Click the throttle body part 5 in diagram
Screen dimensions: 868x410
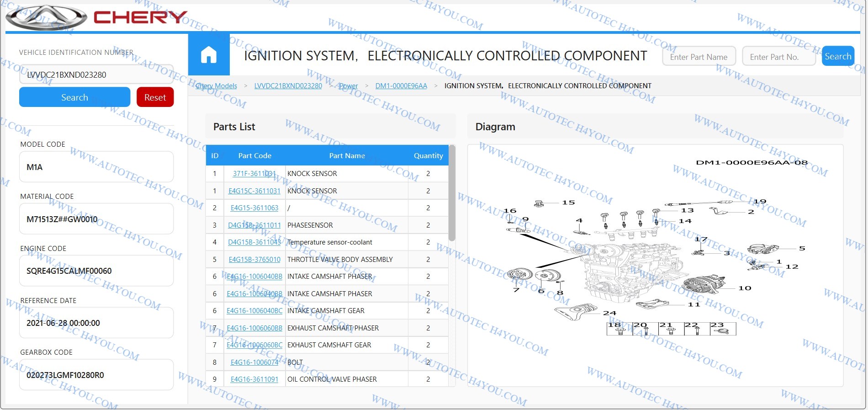763,249
